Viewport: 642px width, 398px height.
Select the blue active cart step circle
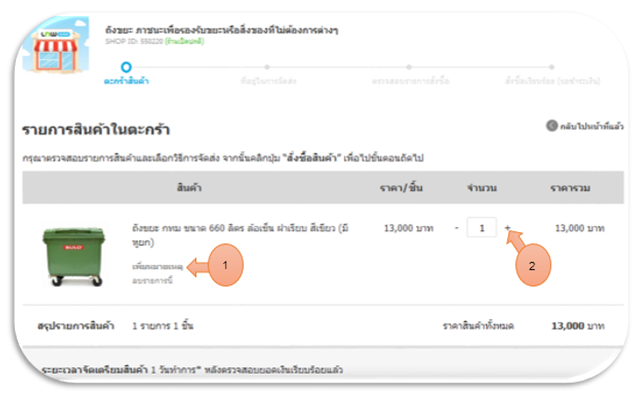pyautogui.click(x=126, y=67)
